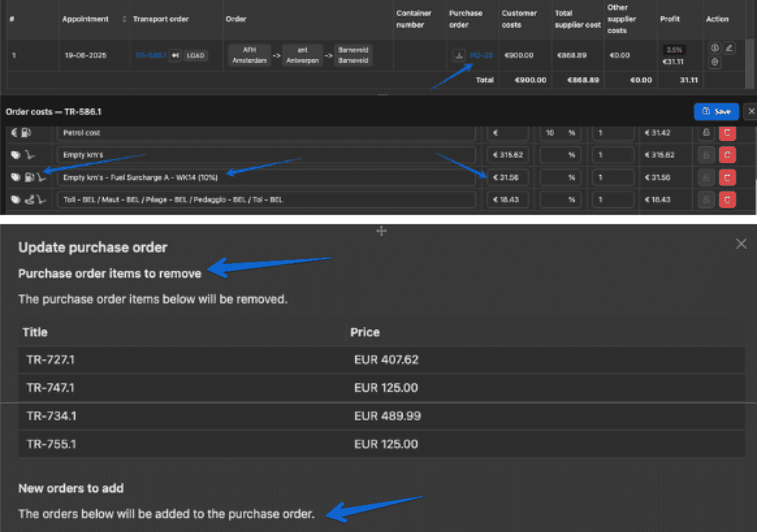The height and width of the screenshot is (532, 757).
Task: Toggle the lock icon on Toll - BEL row
Action: click(707, 199)
